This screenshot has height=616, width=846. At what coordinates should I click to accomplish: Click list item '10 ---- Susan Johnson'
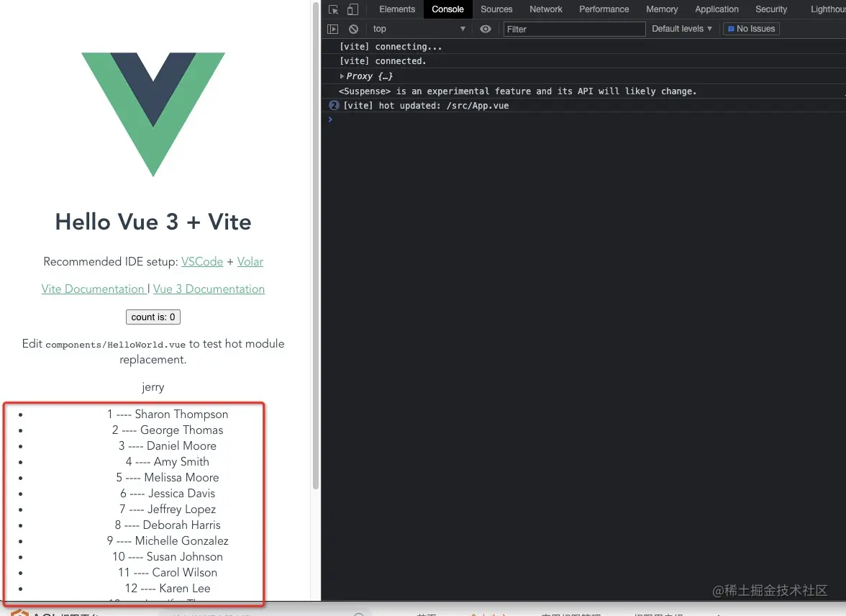(x=167, y=556)
